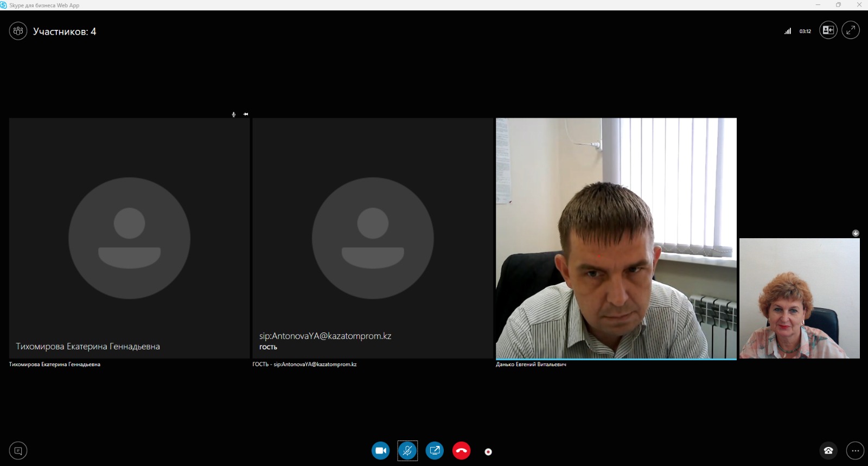Click the "Участников: 4" header
This screenshot has width=868, height=466.
tap(65, 31)
